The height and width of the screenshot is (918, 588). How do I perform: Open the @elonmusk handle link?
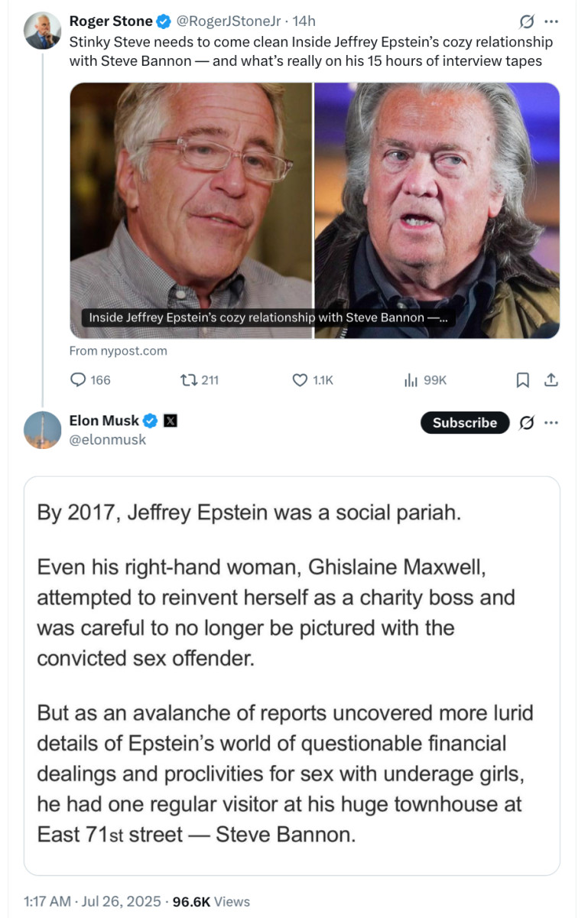108,440
